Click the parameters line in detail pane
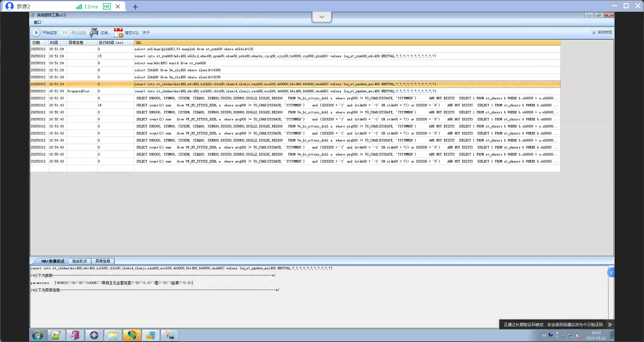 (x=112, y=283)
